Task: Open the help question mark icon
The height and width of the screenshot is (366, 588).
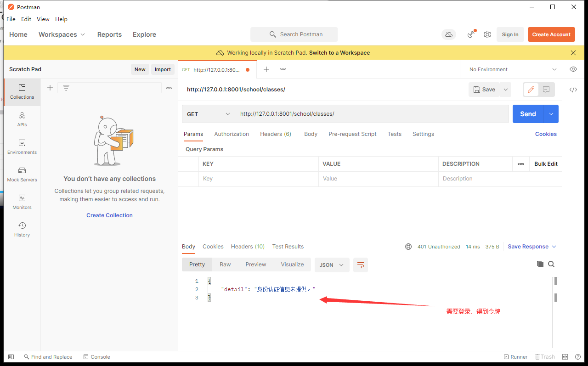Action: (x=578, y=357)
